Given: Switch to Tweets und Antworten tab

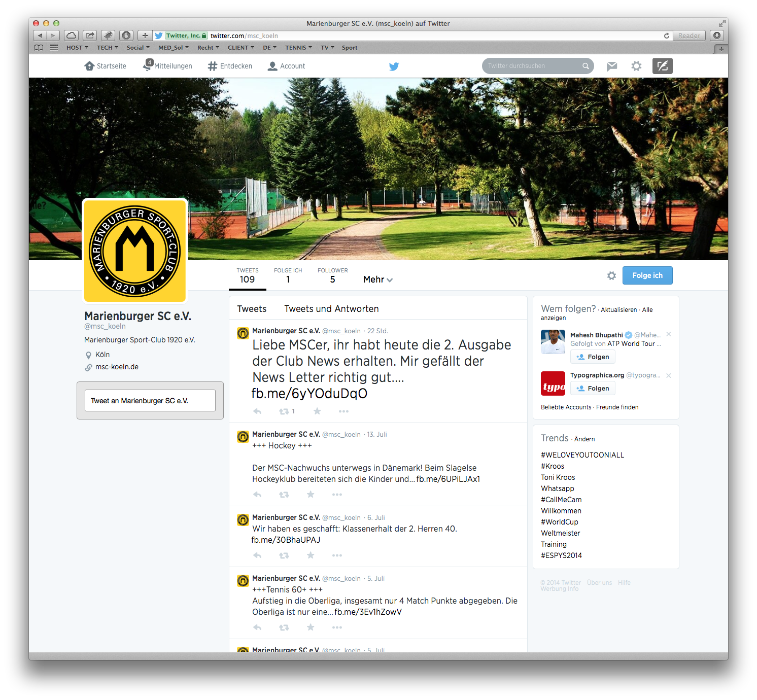Looking at the screenshot, I should coord(331,309).
